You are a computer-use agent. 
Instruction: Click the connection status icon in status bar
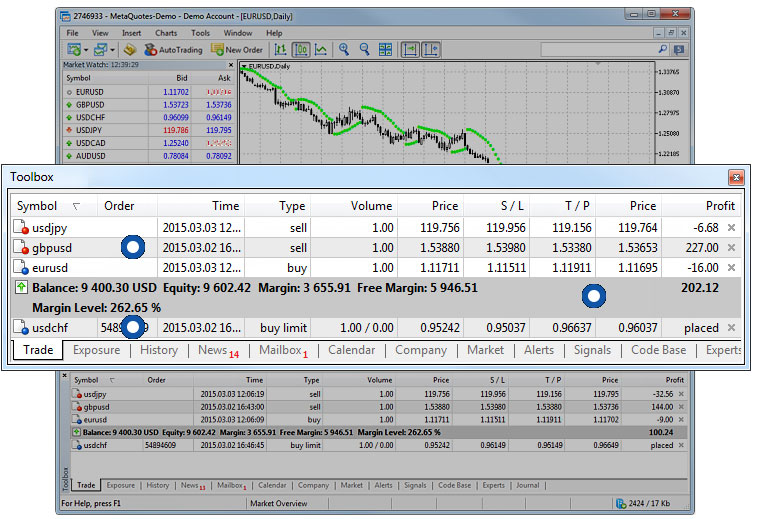(621, 504)
